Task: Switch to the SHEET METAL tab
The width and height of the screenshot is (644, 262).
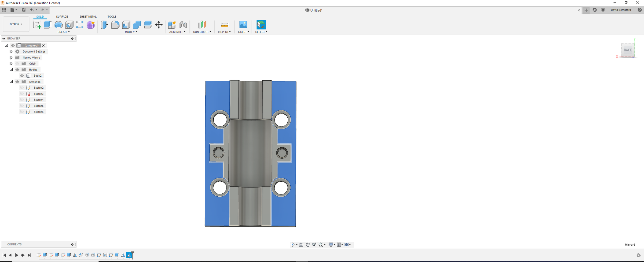Action: click(x=88, y=17)
